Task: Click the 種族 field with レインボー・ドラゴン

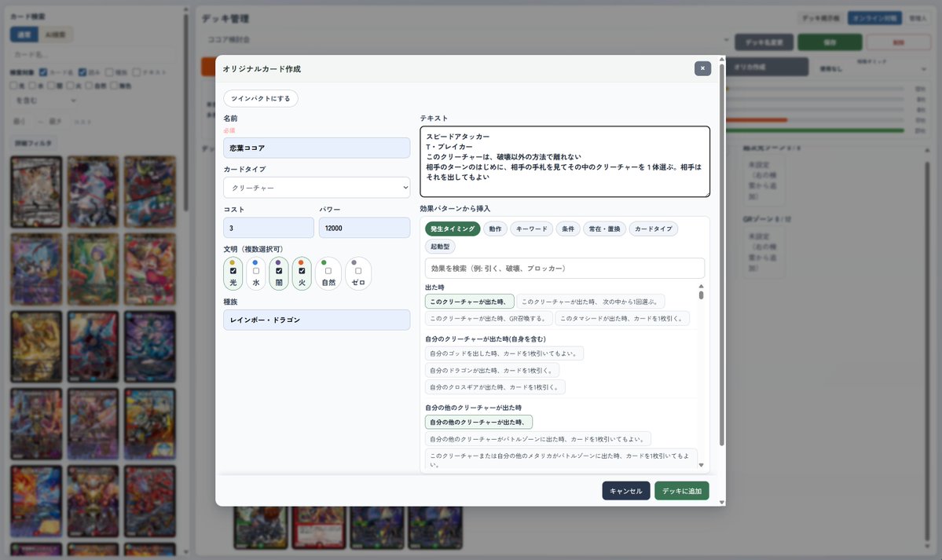Action: 317,320
